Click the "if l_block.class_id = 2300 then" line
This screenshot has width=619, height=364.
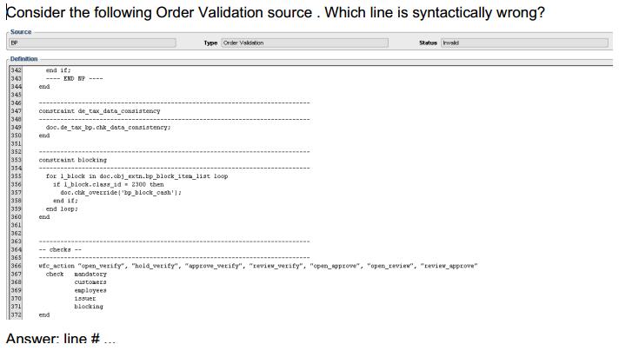(x=108, y=184)
